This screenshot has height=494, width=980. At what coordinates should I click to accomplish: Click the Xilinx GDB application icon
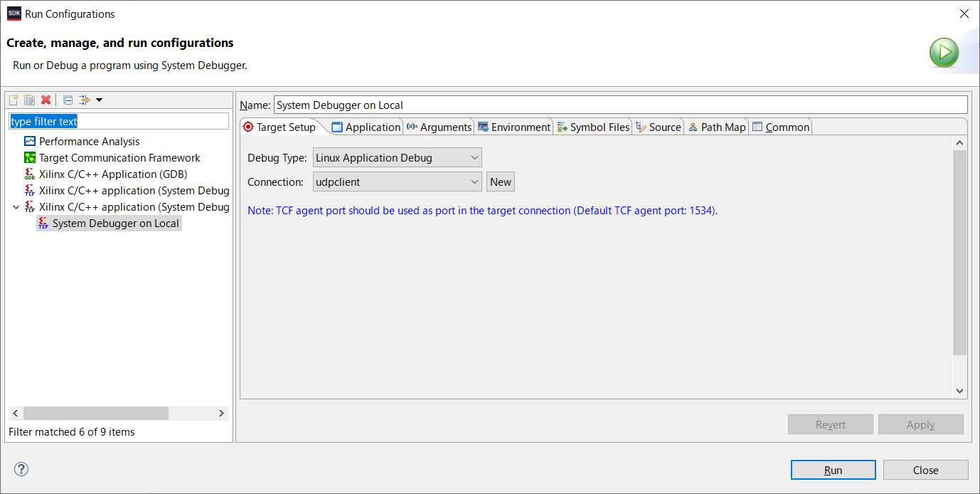pos(30,174)
